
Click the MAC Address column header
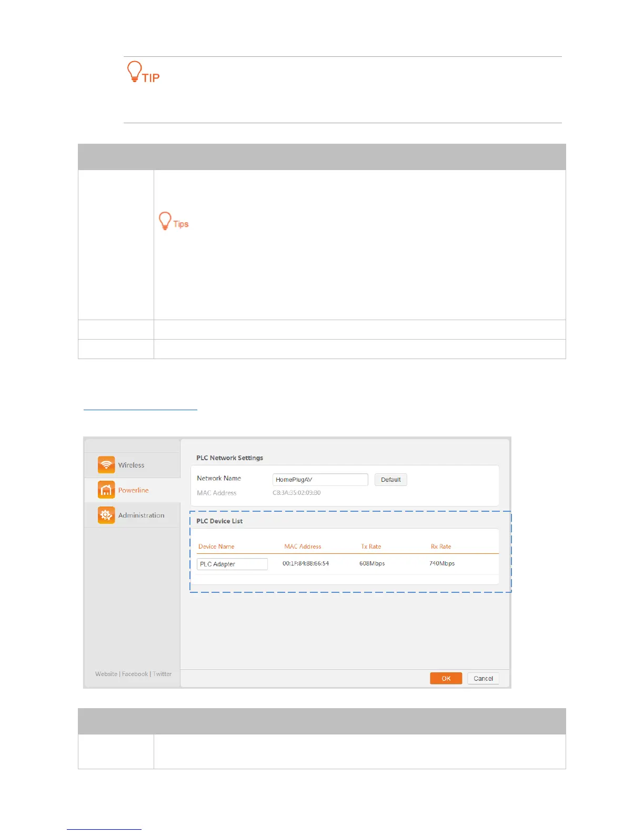coord(303,547)
